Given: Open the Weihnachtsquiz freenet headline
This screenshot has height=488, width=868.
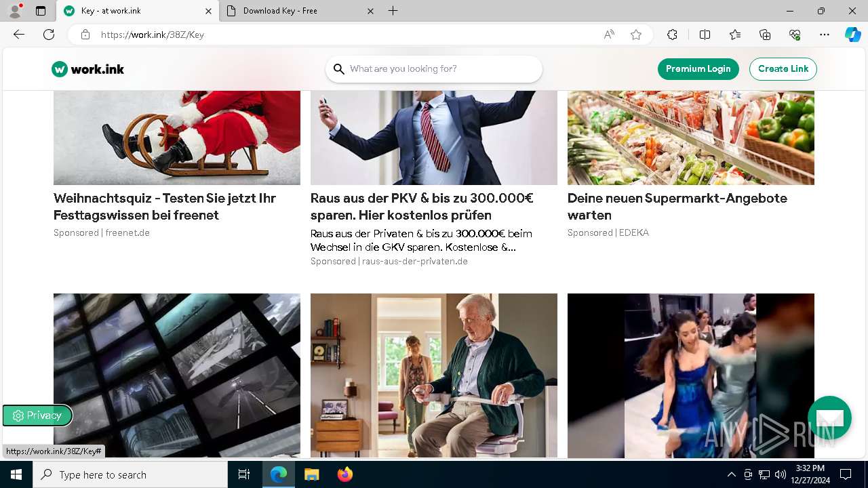Looking at the screenshot, I should [165, 207].
